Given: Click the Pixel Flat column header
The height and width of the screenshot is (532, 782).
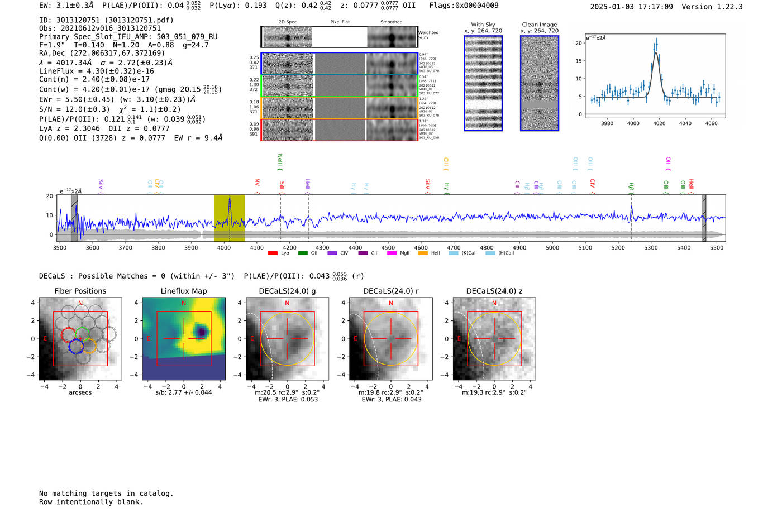Looking at the screenshot, I should (340, 22).
